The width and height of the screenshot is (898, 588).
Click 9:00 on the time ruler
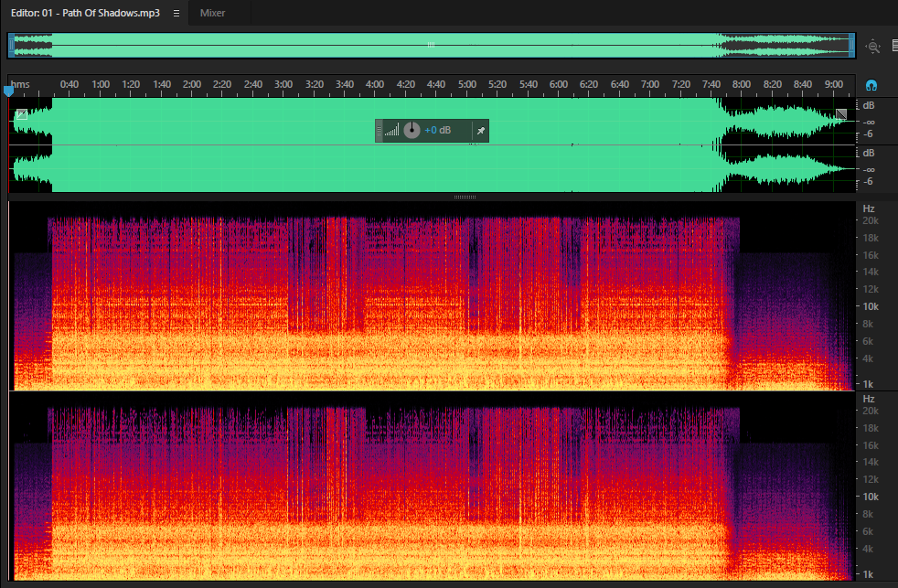coord(833,84)
